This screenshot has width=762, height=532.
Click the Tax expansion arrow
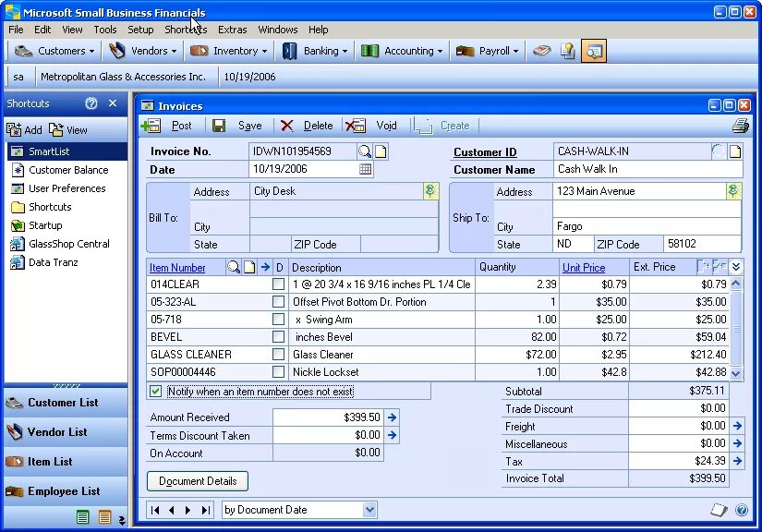point(737,461)
